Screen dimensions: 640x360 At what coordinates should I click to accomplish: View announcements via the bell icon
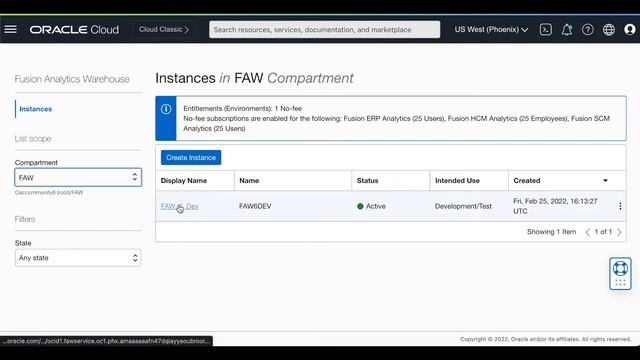coord(567,29)
